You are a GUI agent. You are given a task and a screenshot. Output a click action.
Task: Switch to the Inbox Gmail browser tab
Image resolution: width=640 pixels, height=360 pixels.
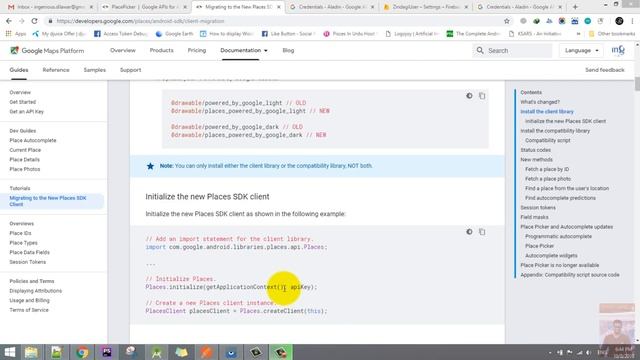click(50, 7)
